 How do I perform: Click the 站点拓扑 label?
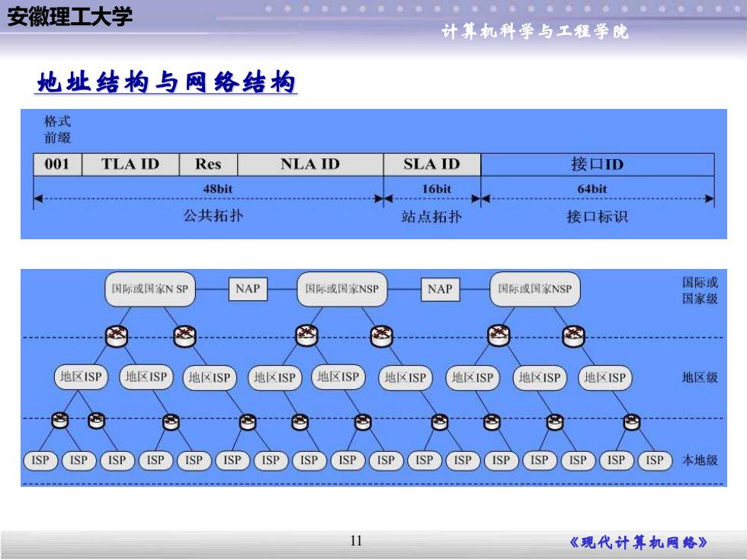[x=431, y=217]
